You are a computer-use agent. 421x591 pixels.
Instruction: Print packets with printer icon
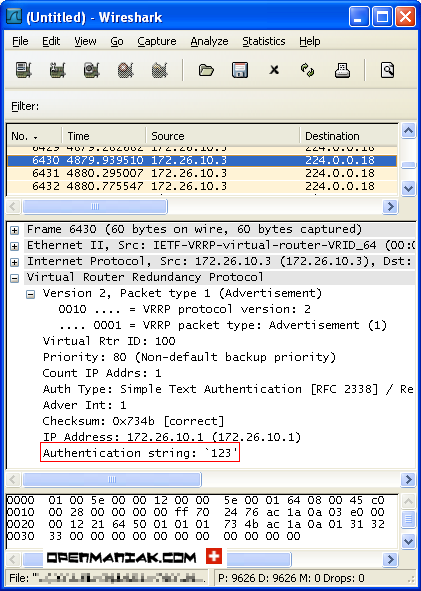tap(342, 70)
